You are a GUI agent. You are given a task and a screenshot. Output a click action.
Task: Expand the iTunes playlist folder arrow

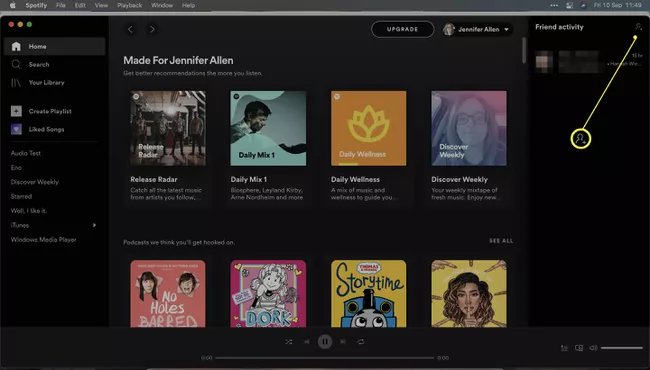pos(95,225)
